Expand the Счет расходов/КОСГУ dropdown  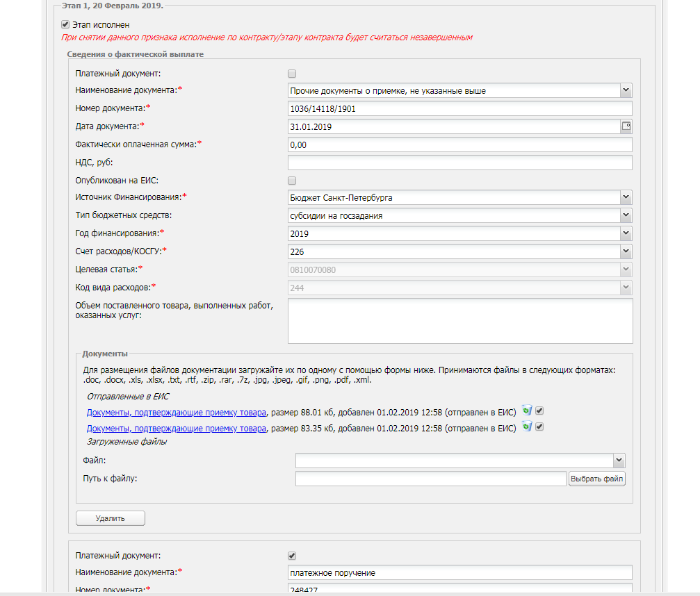click(626, 252)
